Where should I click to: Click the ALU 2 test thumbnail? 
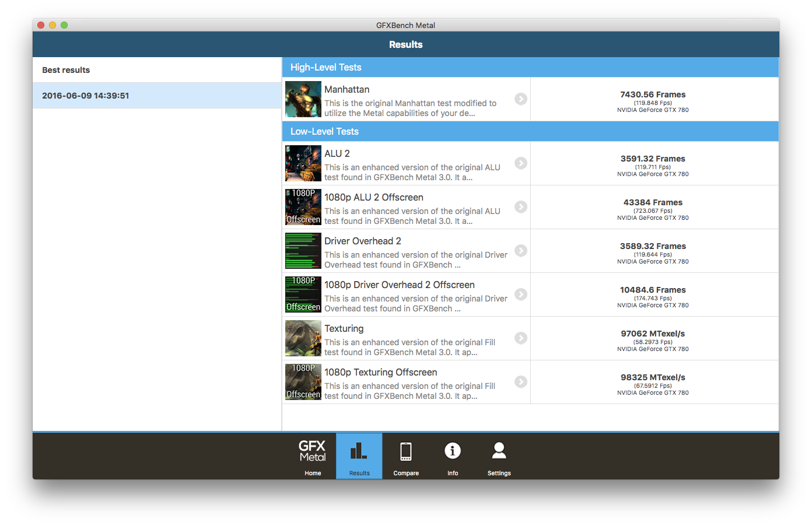pyautogui.click(x=303, y=163)
